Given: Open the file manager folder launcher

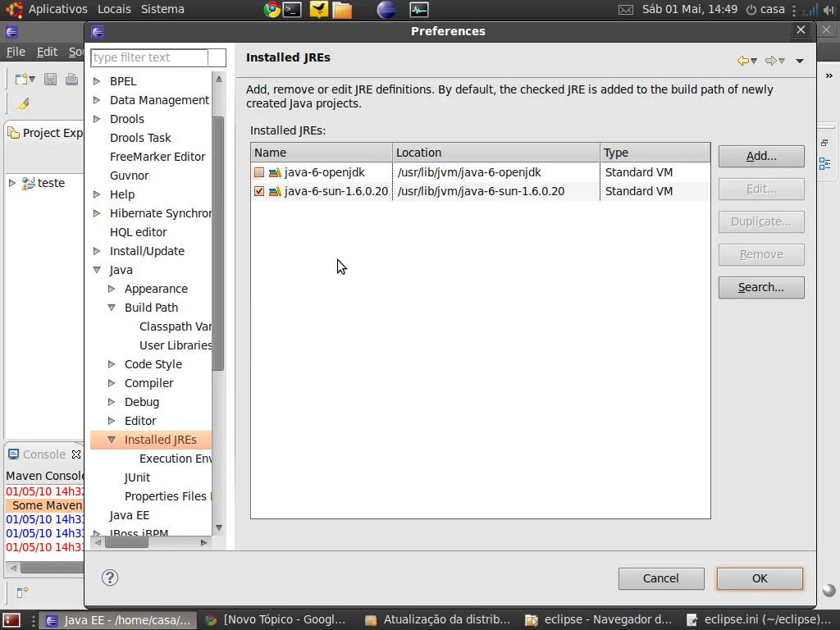Looking at the screenshot, I should [342, 10].
